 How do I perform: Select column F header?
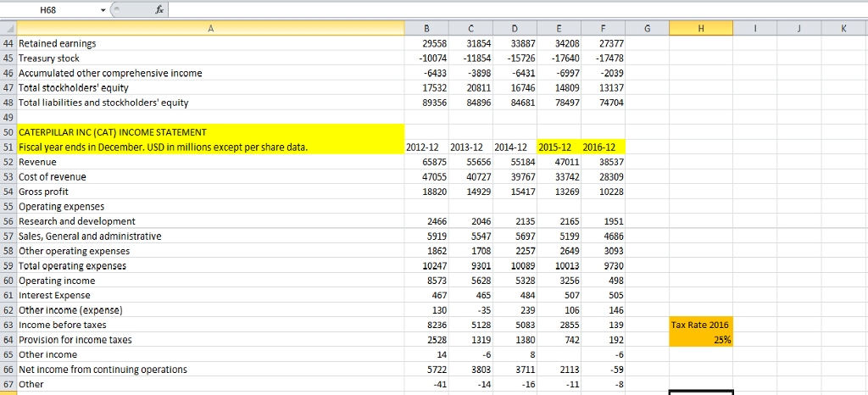point(603,28)
